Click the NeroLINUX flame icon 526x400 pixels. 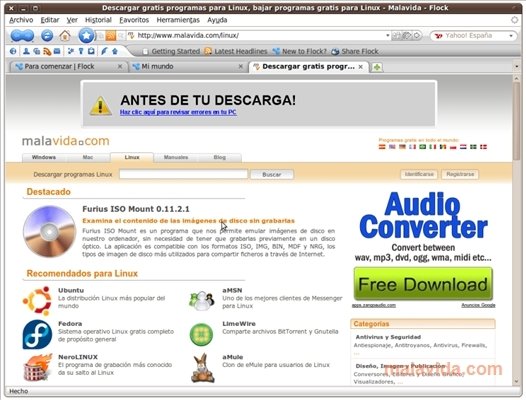click(x=37, y=367)
